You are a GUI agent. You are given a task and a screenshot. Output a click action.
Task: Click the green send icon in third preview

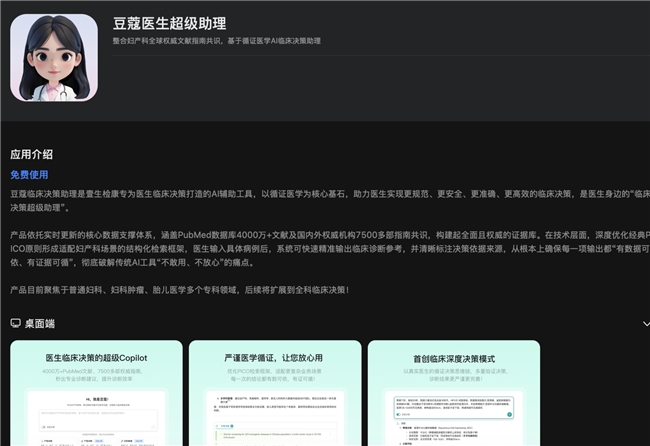click(509, 413)
